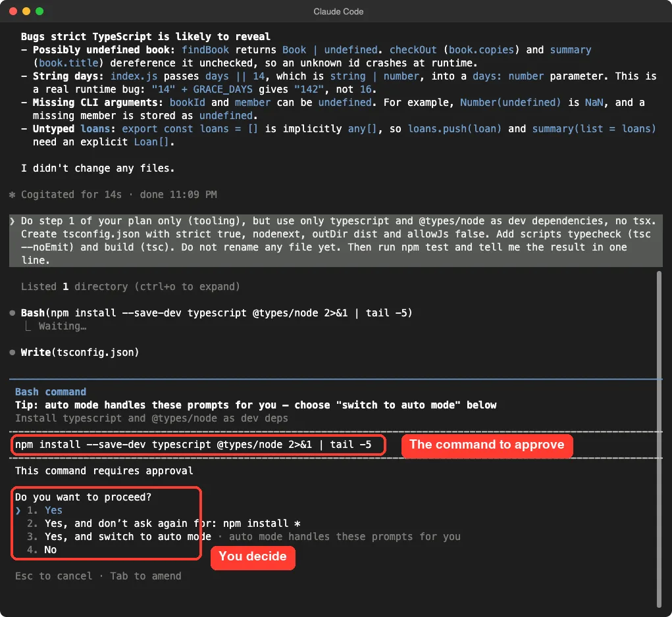
Task: Choose 'Yes, and don't ask again for: npm install *'
Action: tap(164, 524)
